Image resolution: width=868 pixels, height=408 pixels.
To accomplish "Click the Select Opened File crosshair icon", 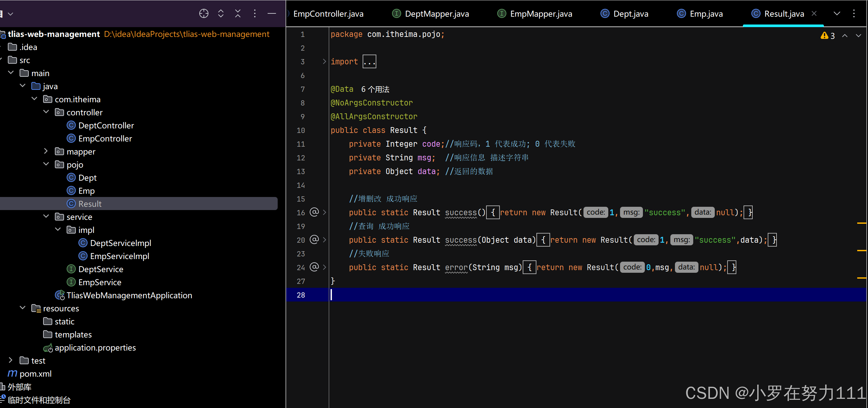I will 204,13.
